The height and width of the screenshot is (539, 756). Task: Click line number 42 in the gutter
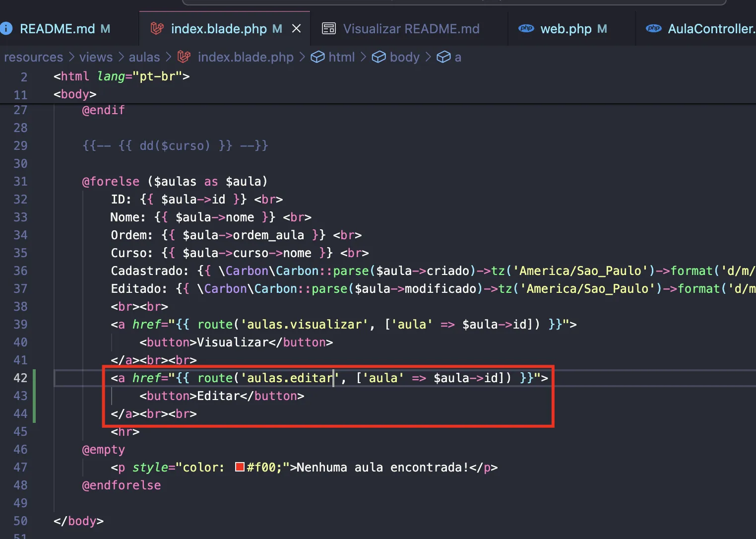pos(20,378)
